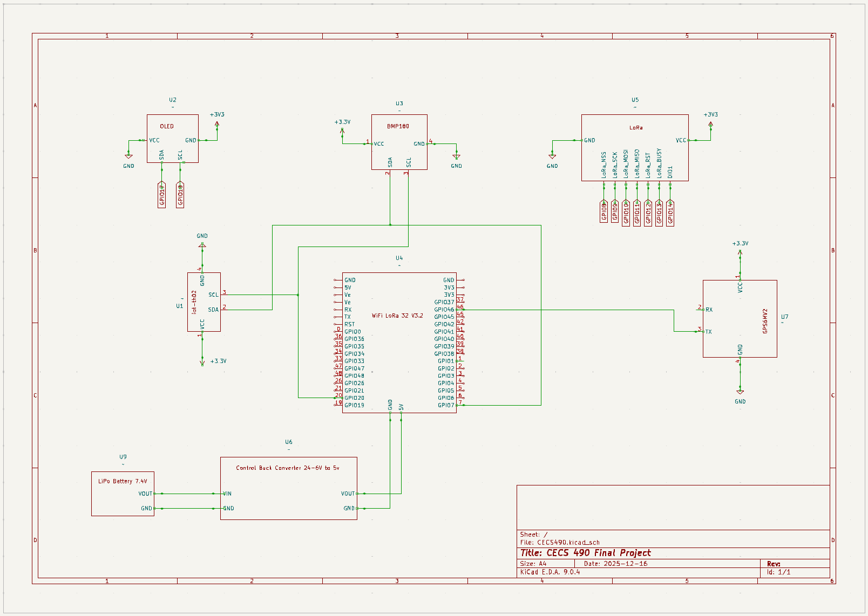This screenshot has height=616, width=868.
Task: Click the RST pin name on U4
Action: pyautogui.click(x=350, y=324)
